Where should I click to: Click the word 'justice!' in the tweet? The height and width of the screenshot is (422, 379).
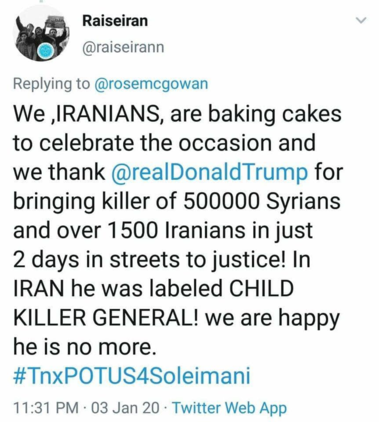(x=249, y=260)
